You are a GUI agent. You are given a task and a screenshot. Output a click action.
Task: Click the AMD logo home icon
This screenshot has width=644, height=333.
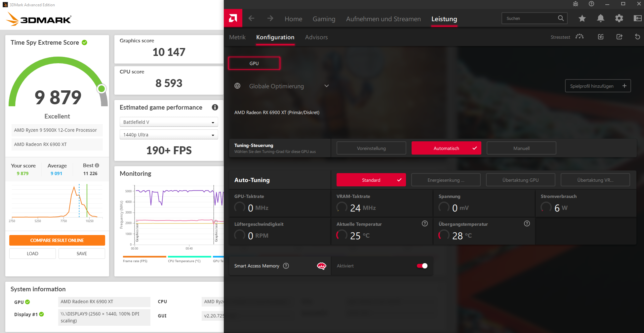coord(233,18)
